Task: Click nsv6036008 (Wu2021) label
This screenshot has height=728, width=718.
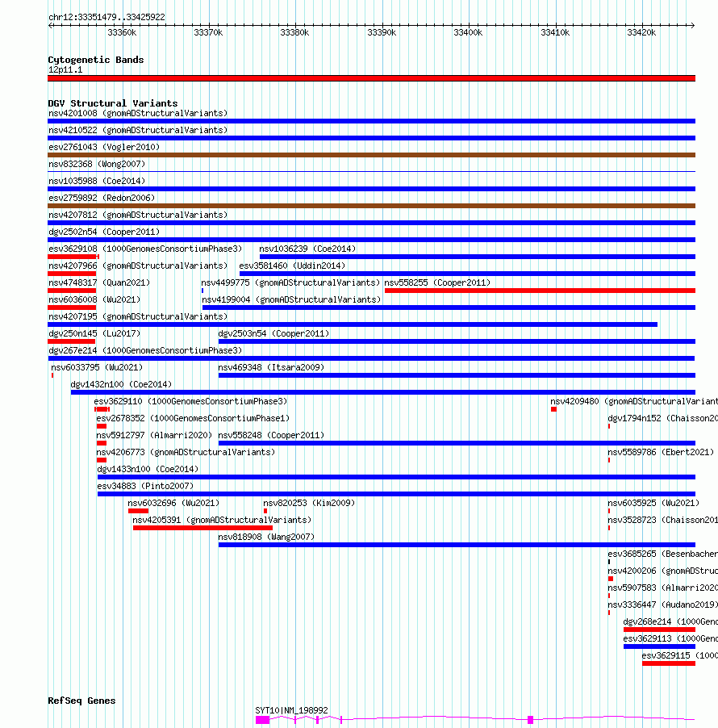Action: 94,300
